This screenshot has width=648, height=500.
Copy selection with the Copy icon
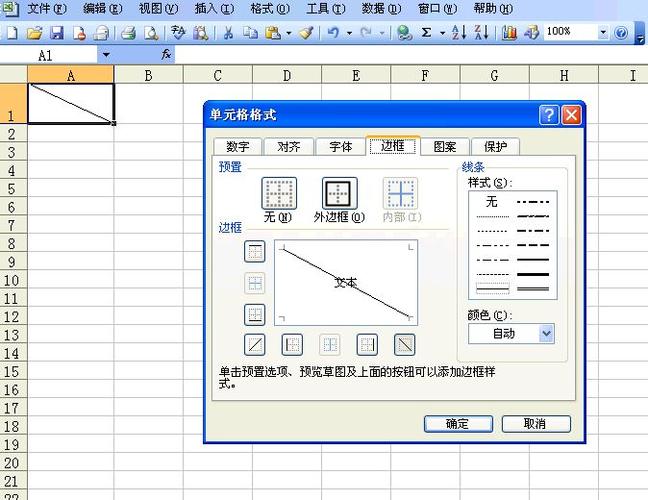[x=250, y=33]
